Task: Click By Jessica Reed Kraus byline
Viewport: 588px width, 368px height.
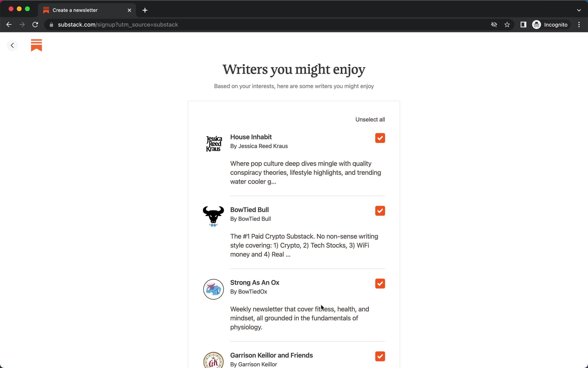Action: coord(259,146)
